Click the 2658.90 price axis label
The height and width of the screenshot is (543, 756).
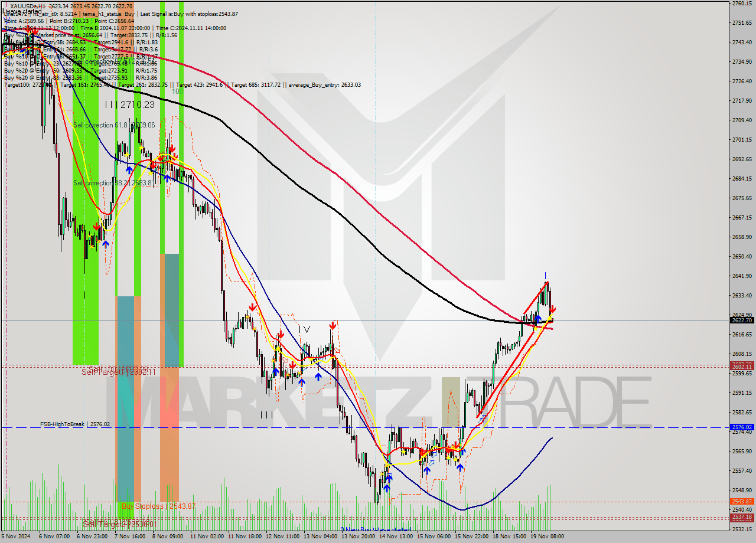point(742,237)
